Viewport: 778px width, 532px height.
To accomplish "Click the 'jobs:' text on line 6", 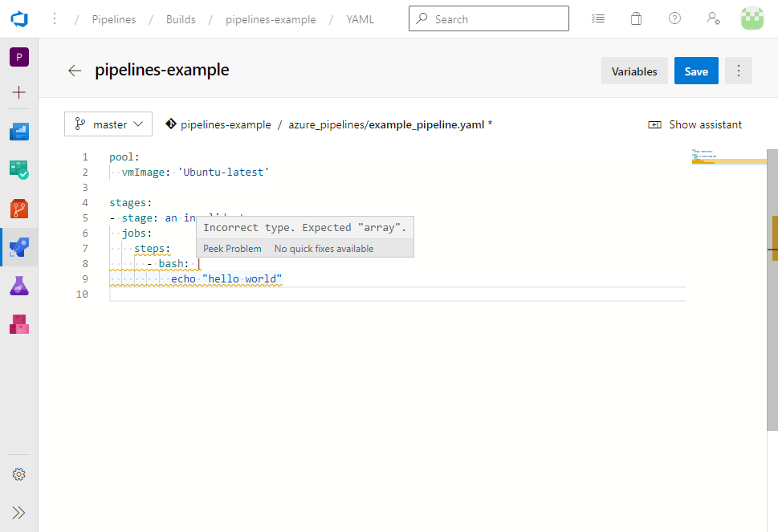I will 137,233.
